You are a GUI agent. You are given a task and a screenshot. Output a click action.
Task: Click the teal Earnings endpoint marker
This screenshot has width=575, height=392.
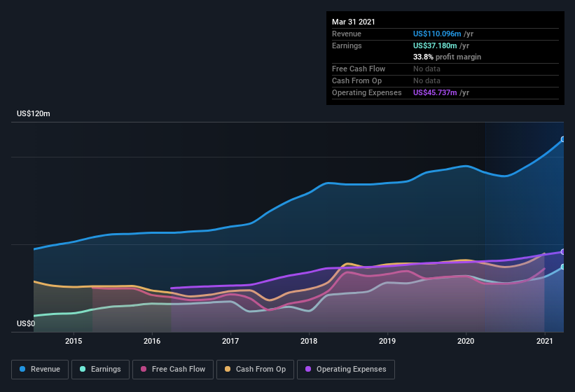(x=563, y=267)
